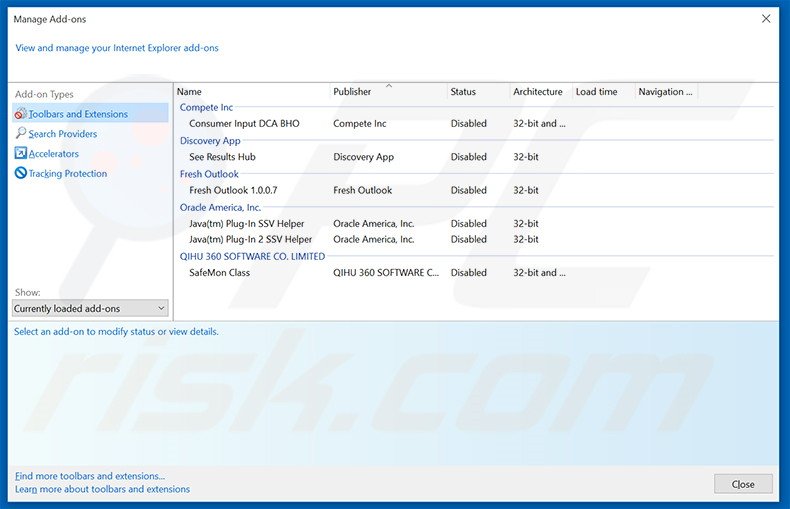Open the Currently loaded add-ons dropdown
Image resolution: width=790 pixels, height=509 pixels.
click(90, 309)
